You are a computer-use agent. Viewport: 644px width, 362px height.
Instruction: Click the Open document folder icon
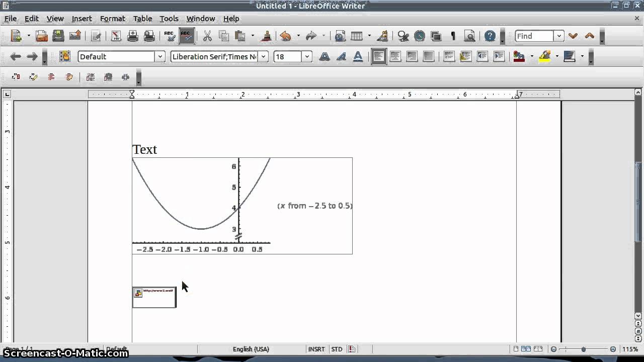[41, 36]
